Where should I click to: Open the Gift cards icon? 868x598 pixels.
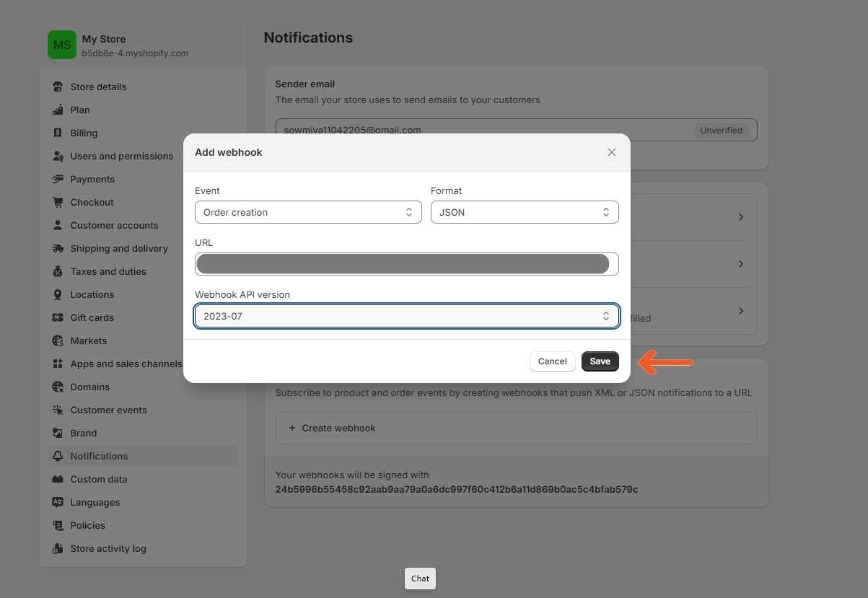[x=58, y=317]
